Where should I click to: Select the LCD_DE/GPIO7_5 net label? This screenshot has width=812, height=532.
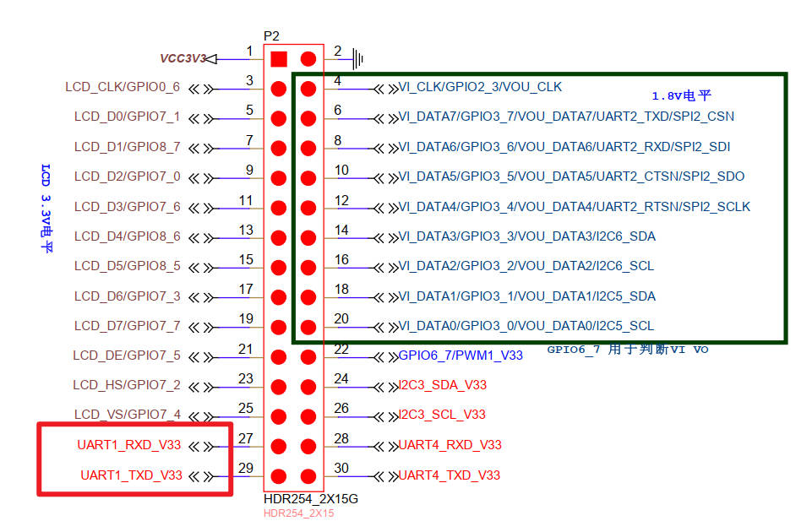(127, 356)
